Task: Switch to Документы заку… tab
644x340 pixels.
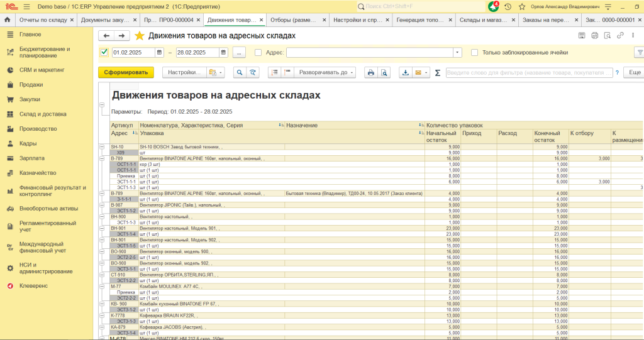Action: (x=105, y=19)
